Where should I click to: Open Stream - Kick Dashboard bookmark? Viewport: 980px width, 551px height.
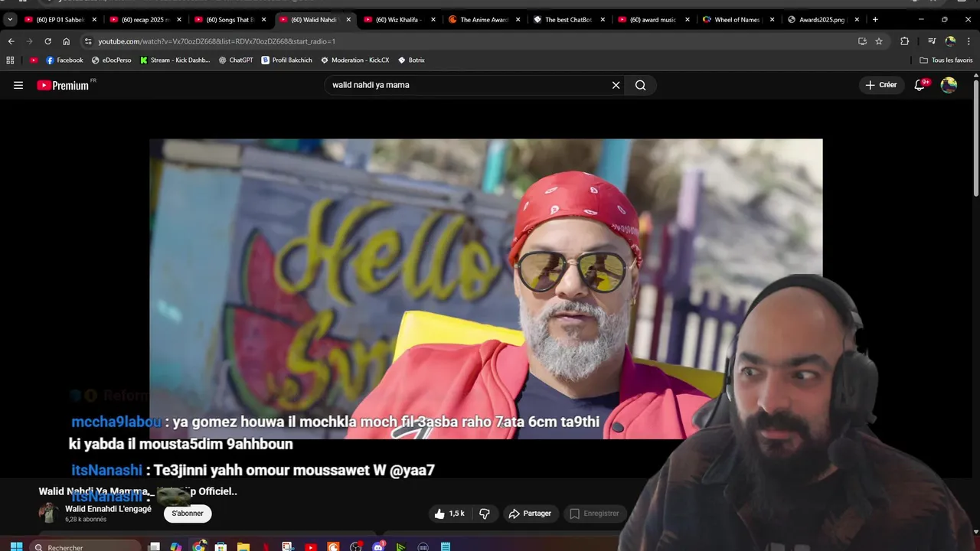point(175,60)
